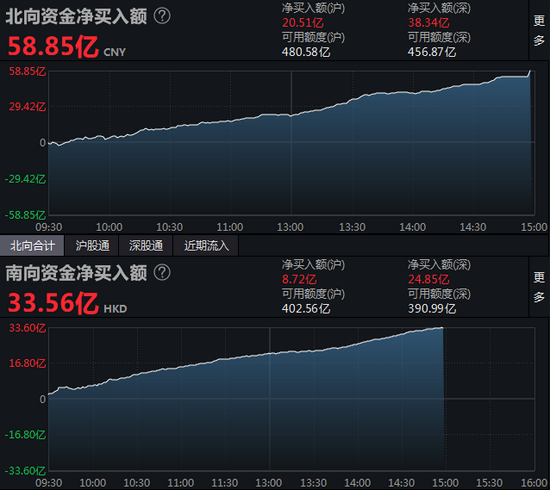This screenshot has width=550, height=490.
Task: Click the 16.80亿 axis label on southbound chart
Action: pyautogui.click(x=27, y=363)
